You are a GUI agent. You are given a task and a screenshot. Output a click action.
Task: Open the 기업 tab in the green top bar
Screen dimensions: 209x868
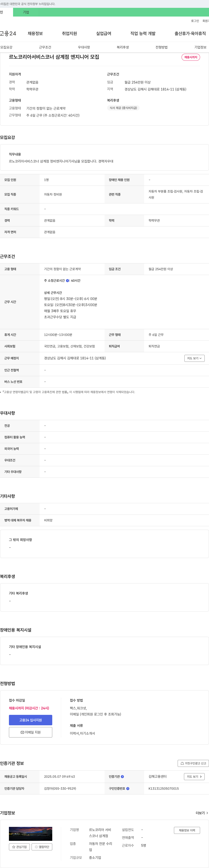pyautogui.click(x=26, y=12)
